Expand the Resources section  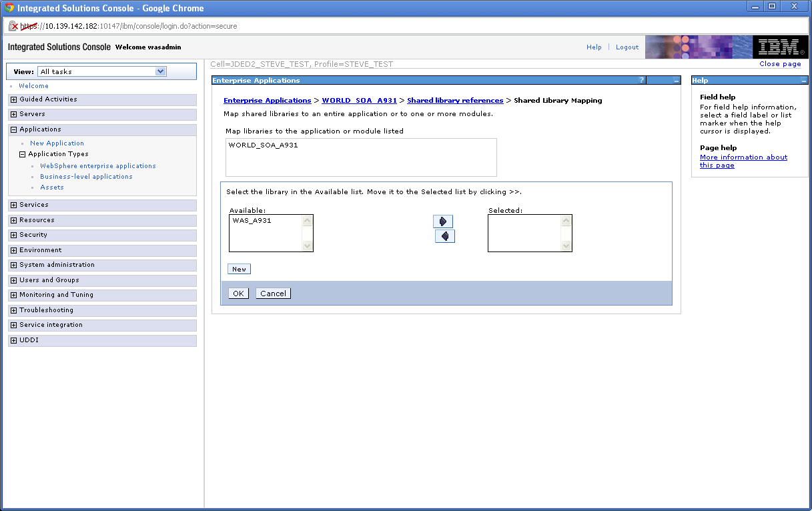click(13, 220)
